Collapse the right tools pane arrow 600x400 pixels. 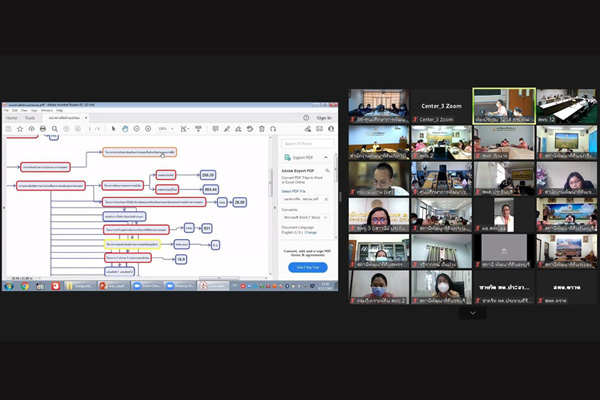point(275,208)
